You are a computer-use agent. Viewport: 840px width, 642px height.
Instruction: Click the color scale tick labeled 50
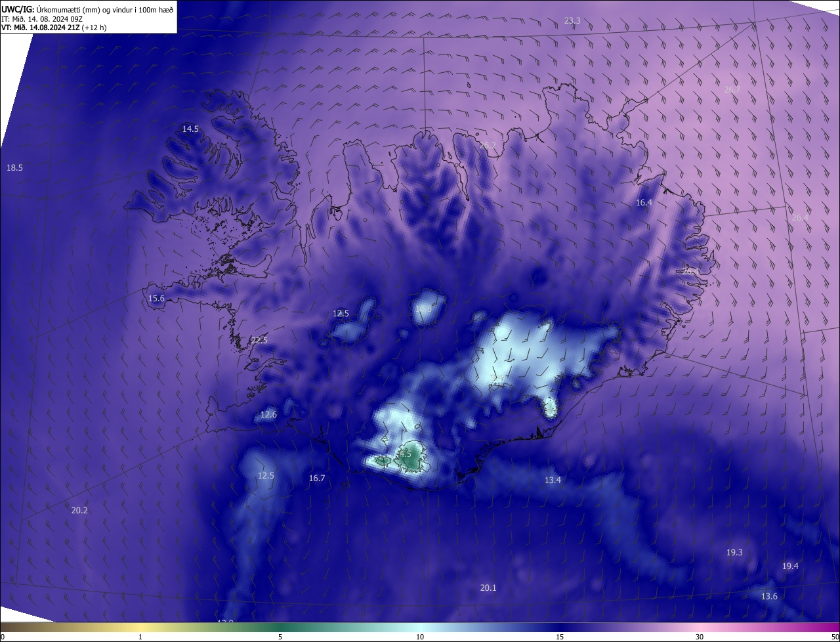[835, 637]
